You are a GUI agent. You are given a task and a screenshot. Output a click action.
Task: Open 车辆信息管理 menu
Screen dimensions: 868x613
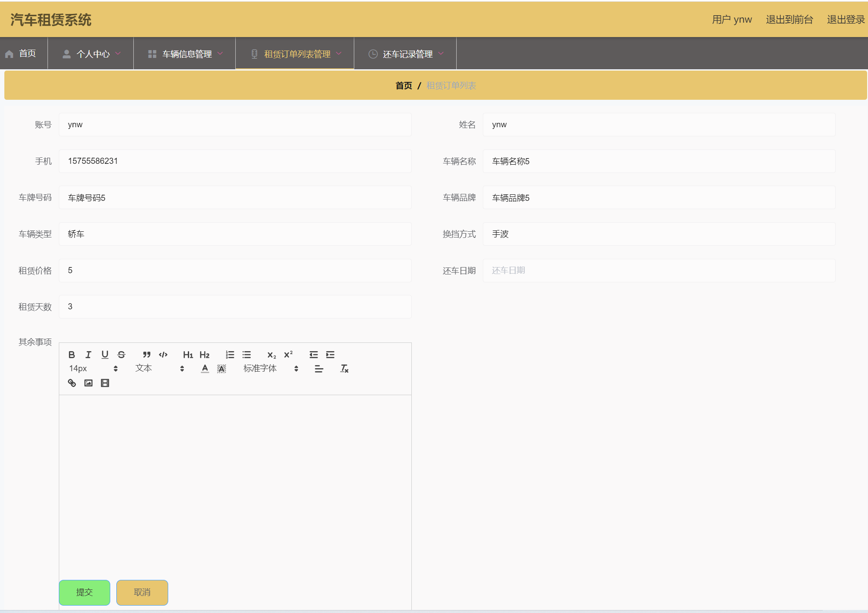click(186, 54)
